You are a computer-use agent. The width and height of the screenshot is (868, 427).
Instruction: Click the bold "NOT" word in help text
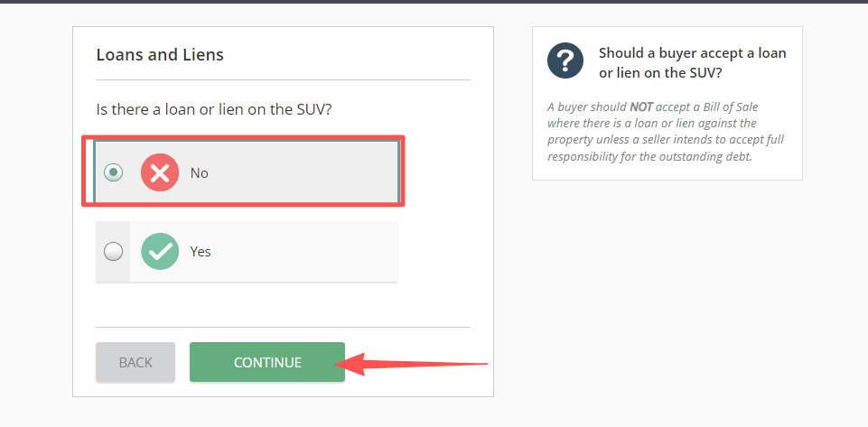tap(640, 107)
